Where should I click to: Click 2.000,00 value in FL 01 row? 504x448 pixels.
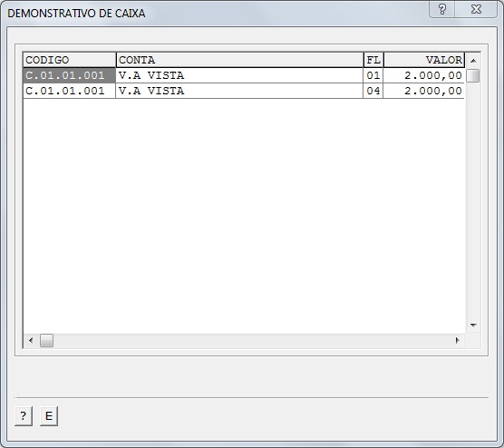coord(423,75)
